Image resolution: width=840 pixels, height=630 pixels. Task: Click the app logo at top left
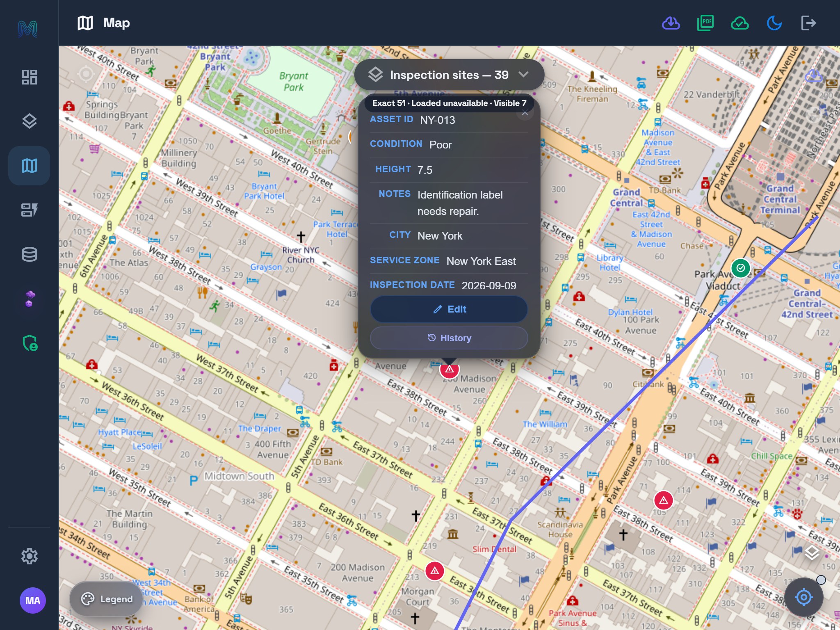coord(28,29)
